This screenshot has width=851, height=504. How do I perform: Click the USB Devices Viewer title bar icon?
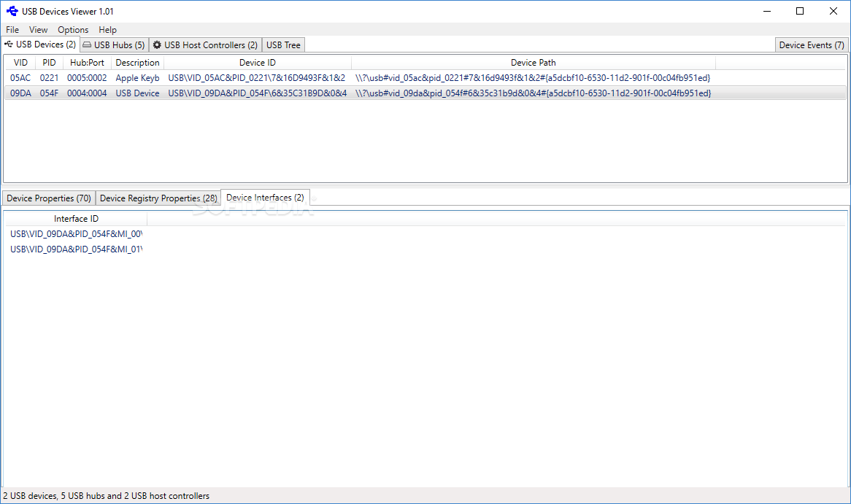click(10, 11)
